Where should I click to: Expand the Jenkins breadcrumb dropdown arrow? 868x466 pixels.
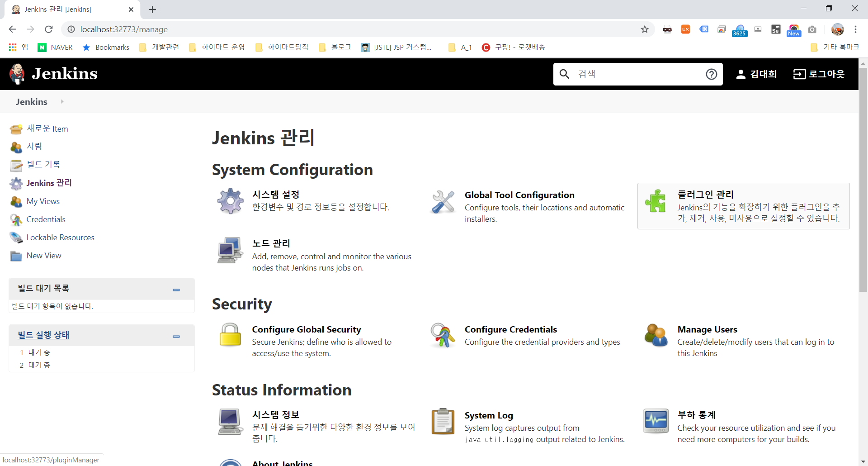62,102
